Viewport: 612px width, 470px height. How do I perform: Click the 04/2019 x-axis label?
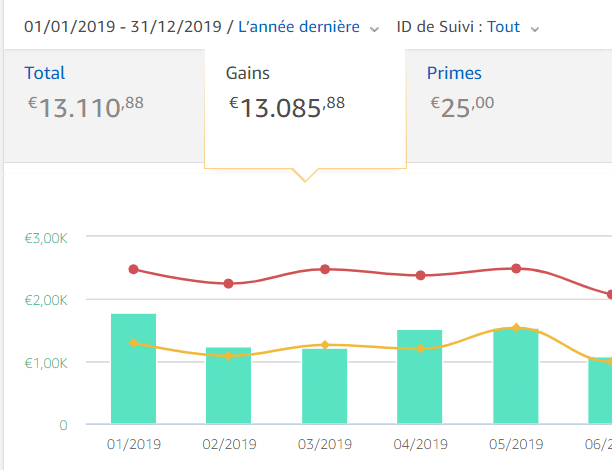(x=421, y=444)
